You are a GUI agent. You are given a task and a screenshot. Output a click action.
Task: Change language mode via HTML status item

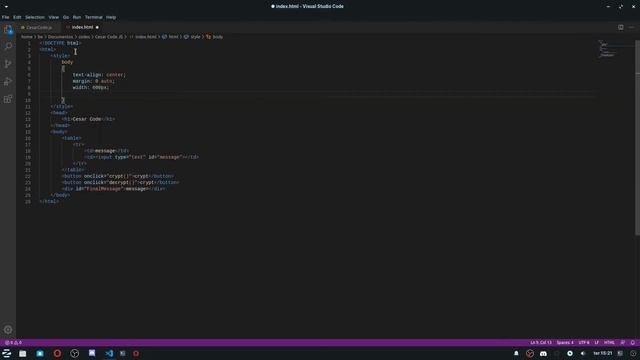coord(609,342)
